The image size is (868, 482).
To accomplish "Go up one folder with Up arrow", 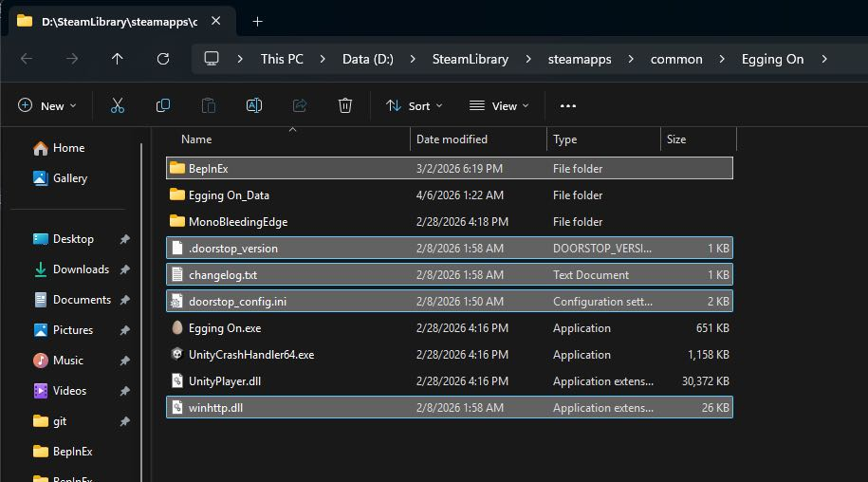I will point(118,59).
